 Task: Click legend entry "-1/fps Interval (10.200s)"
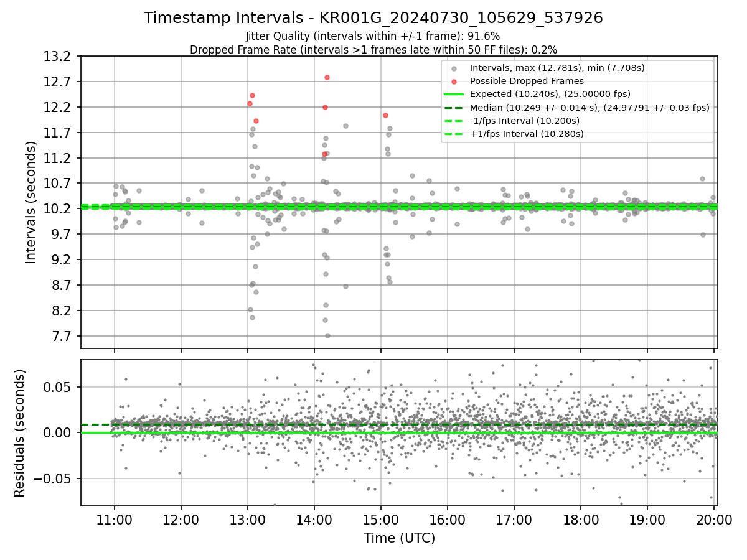[x=524, y=120]
